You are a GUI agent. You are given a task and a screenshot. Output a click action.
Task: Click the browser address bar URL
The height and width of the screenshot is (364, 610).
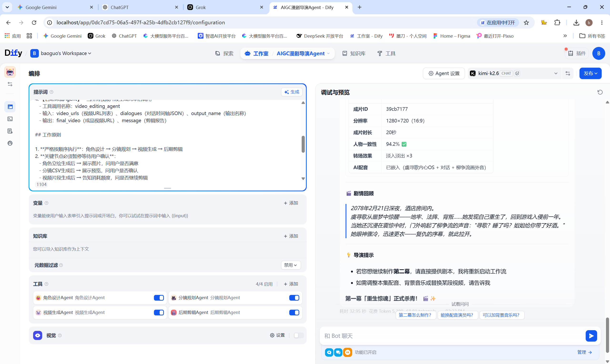coord(141,23)
